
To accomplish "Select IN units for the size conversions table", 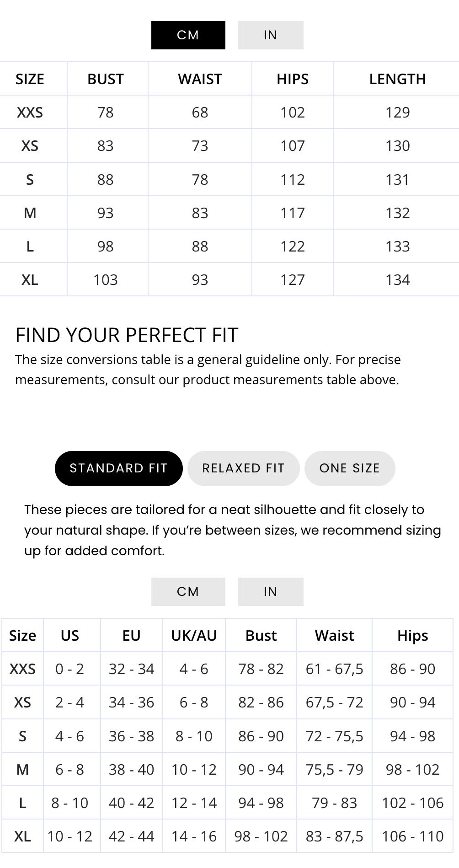I will point(270,591).
